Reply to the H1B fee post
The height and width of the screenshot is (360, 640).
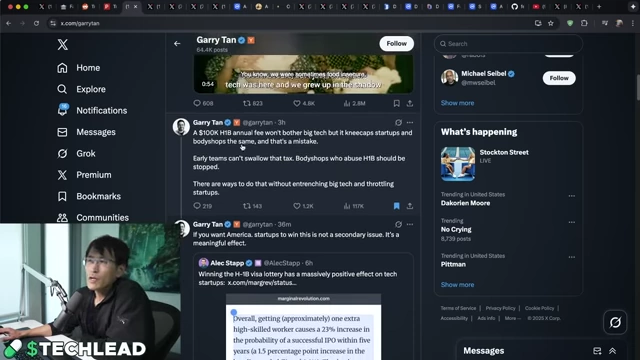(x=202, y=206)
